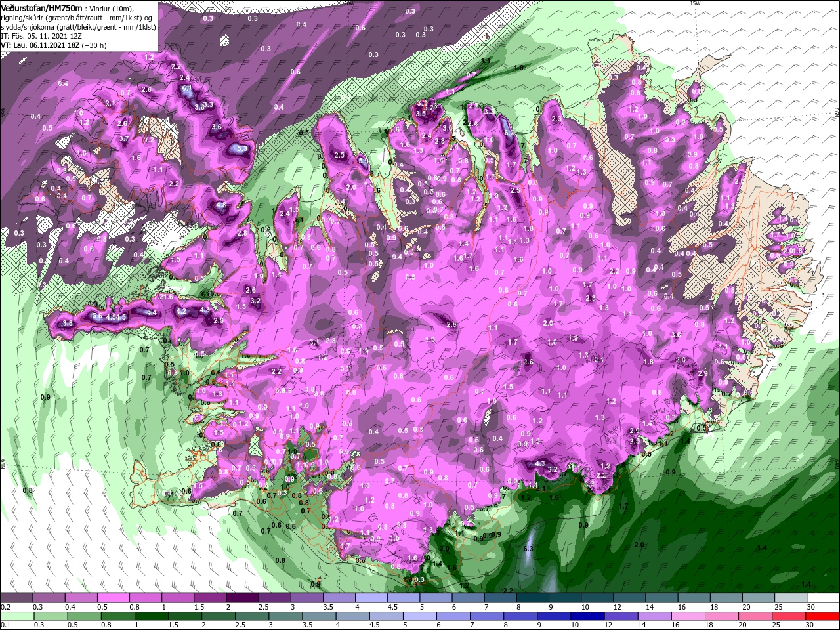Click the '(+30 h)' forecast offset text

(x=94, y=46)
